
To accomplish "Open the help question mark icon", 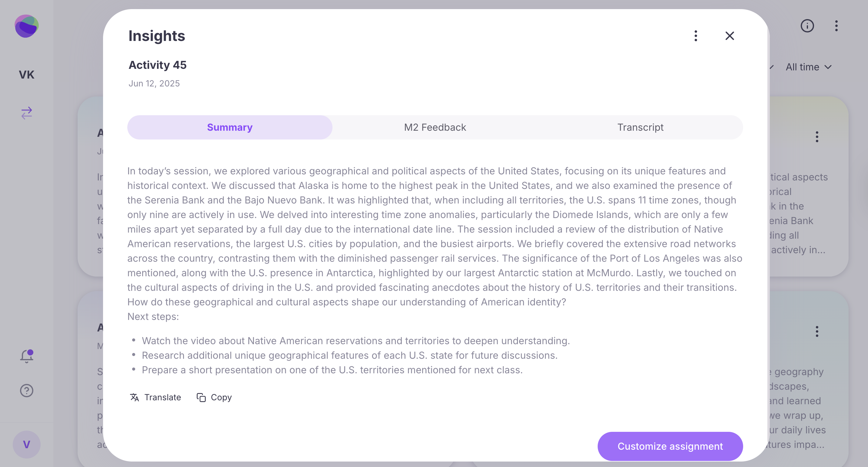I will [x=27, y=391].
